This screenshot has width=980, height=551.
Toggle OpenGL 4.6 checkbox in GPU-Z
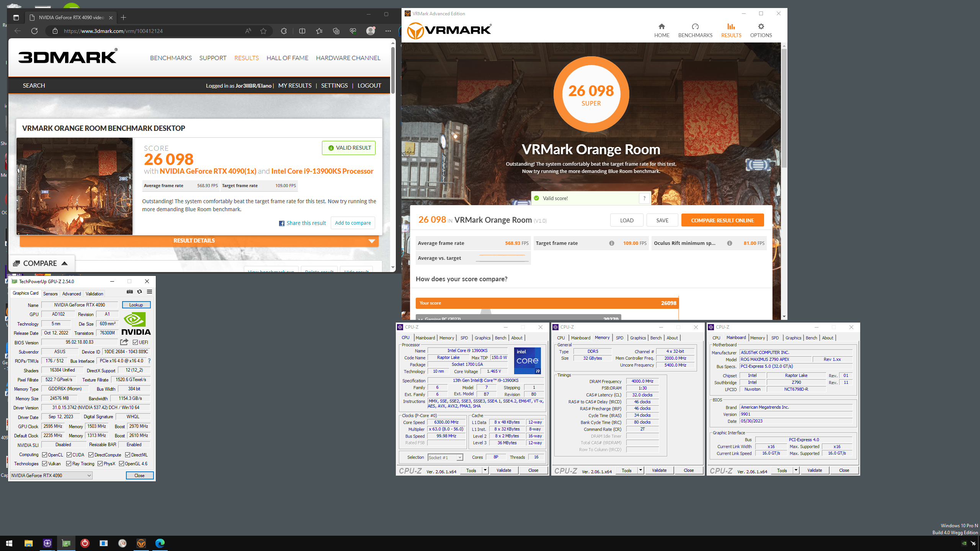tap(122, 464)
